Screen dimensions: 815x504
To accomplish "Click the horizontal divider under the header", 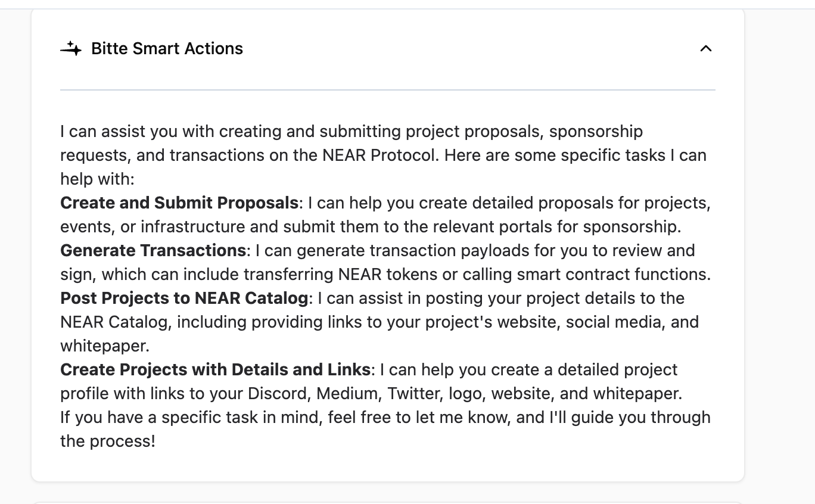I will coord(387,90).
